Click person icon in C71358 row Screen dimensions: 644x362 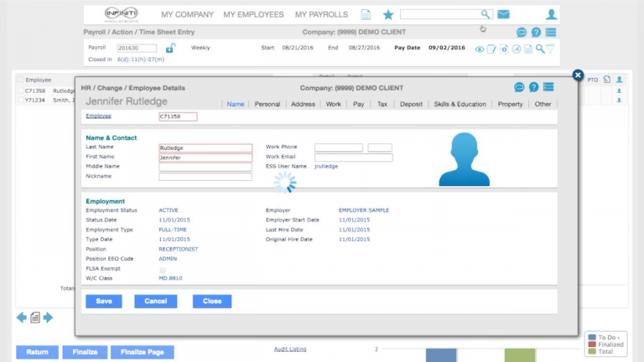point(620,90)
